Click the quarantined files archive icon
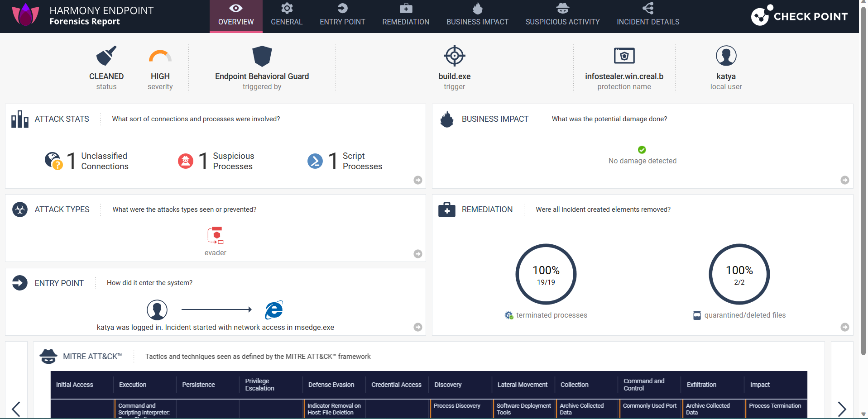This screenshot has height=419, width=868. click(697, 315)
